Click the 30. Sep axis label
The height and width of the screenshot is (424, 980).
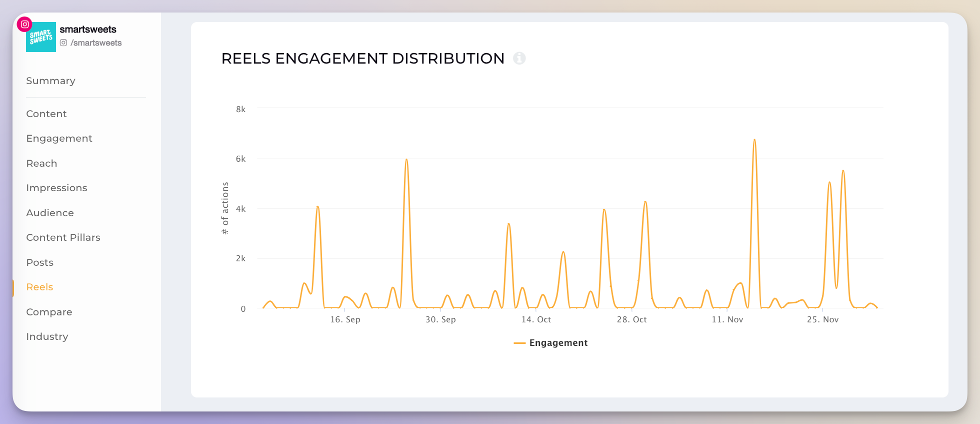[x=440, y=319]
